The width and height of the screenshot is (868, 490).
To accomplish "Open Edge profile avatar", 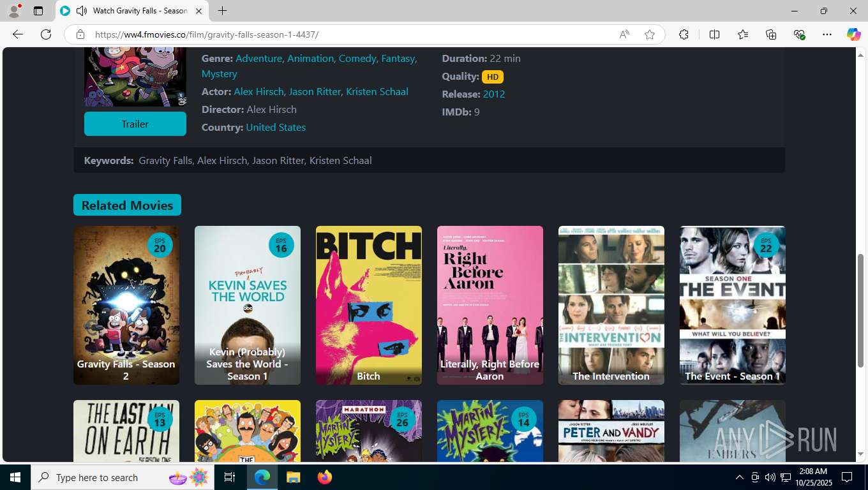I will point(13,11).
